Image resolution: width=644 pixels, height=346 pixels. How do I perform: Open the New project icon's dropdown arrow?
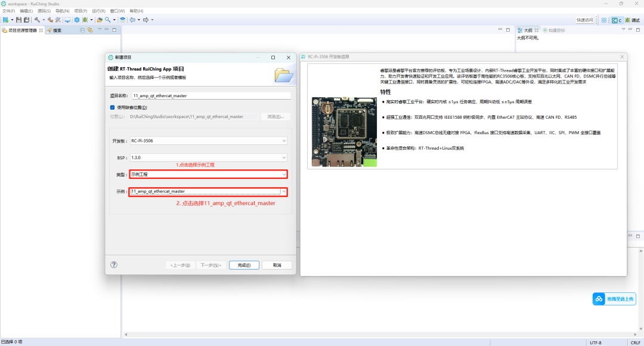[12, 20]
